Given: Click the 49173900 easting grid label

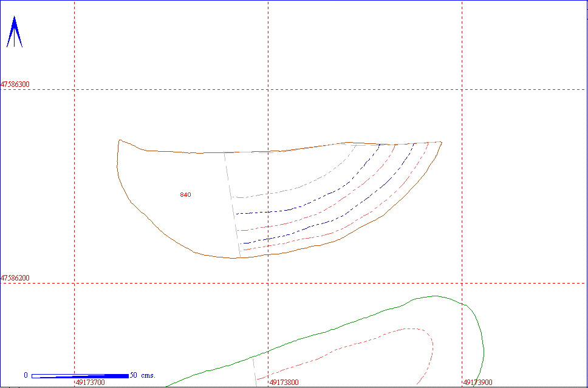Looking at the screenshot, I should click(477, 383).
